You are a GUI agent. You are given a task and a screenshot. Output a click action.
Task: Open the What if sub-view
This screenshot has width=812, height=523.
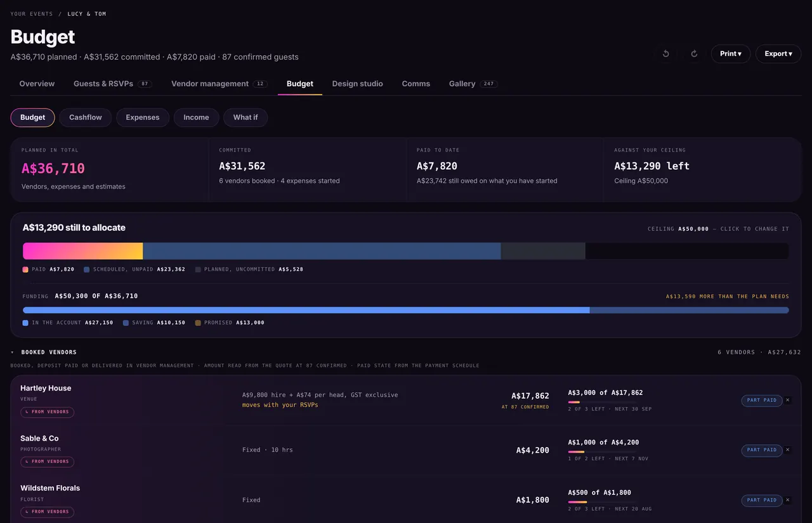(x=246, y=117)
